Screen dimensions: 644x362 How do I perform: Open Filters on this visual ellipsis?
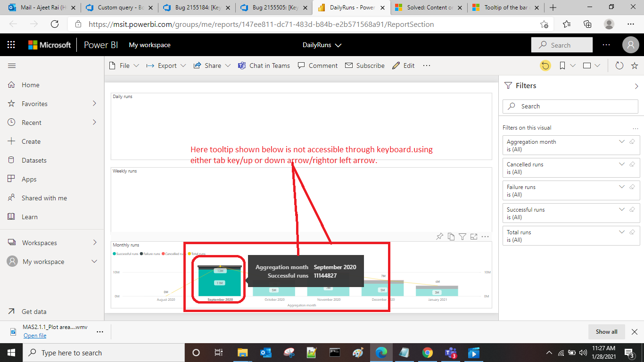[x=636, y=128]
